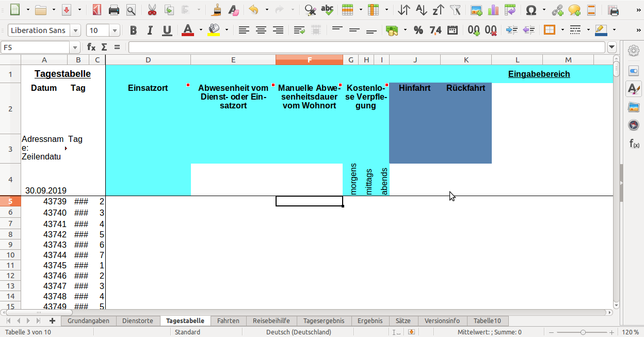This screenshot has width=644, height=337.
Task: Open sidebar Properties panel icon
Action: click(634, 70)
